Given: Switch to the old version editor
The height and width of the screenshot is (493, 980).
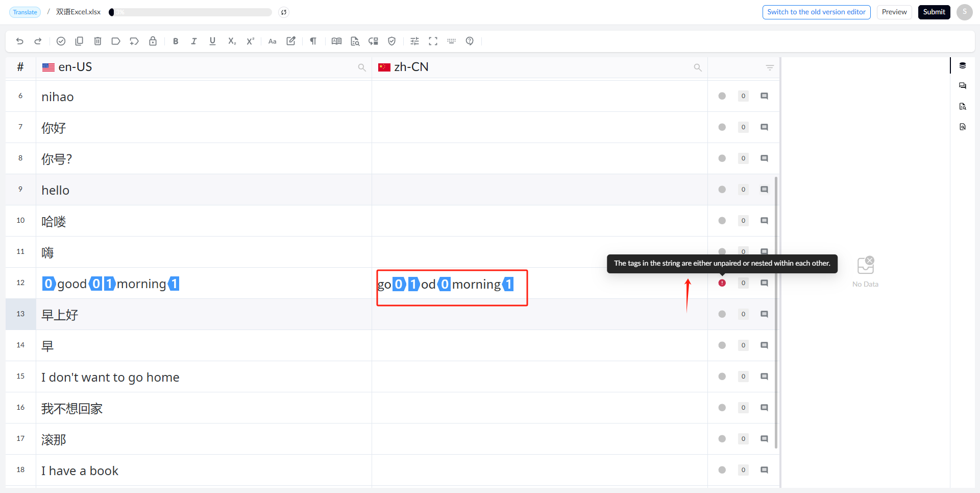Looking at the screenshot, I should coord(816,12).
